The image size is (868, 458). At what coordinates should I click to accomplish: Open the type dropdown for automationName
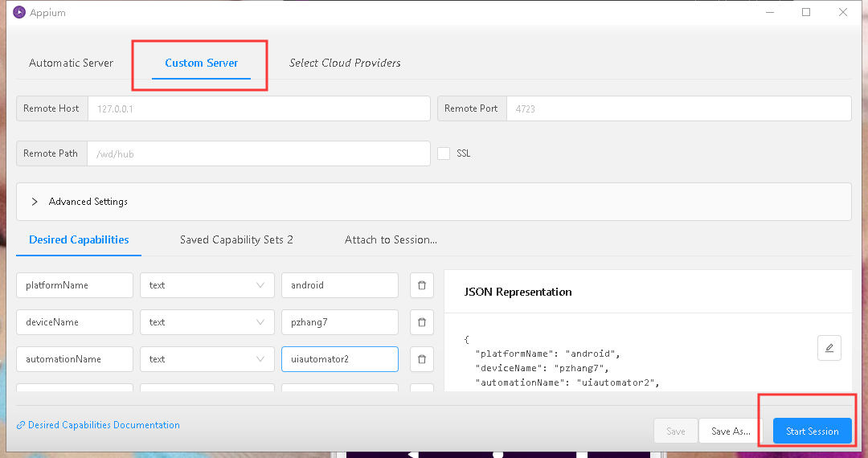coord(207,359)
